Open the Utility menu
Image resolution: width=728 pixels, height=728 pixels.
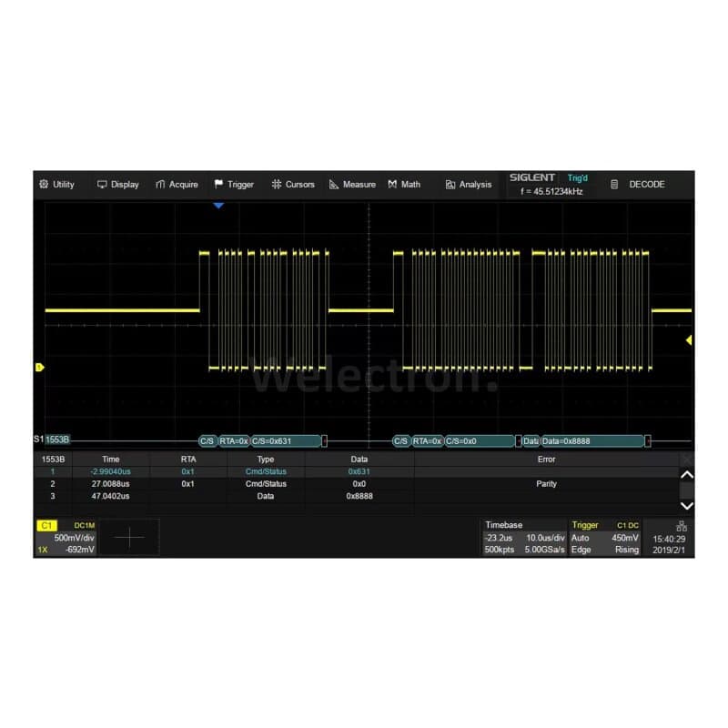56,185
